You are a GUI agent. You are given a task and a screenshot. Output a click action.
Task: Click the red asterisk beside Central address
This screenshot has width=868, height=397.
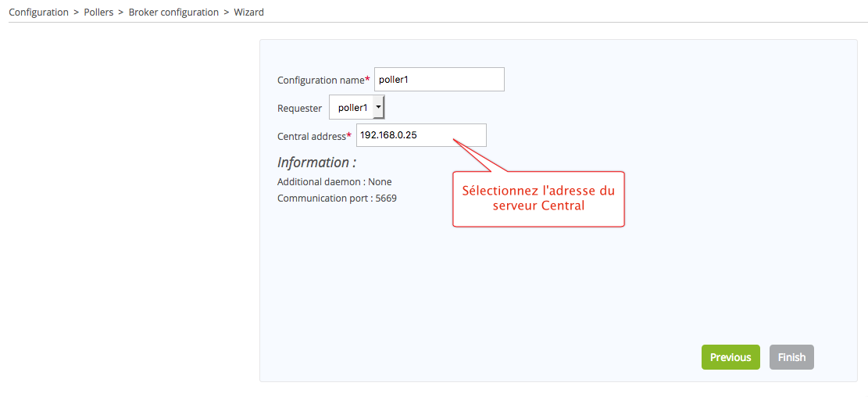click(x=349, y=136)
